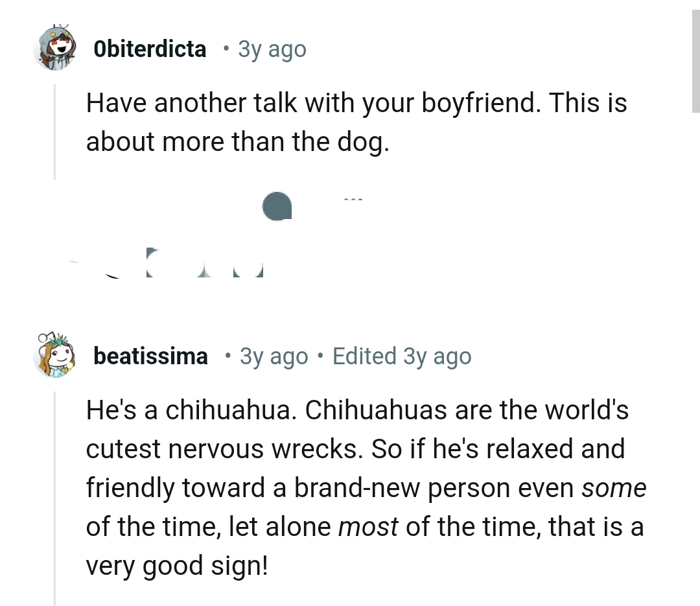
Task: Open beatissima's profile avatar
Action: point(55,356)
